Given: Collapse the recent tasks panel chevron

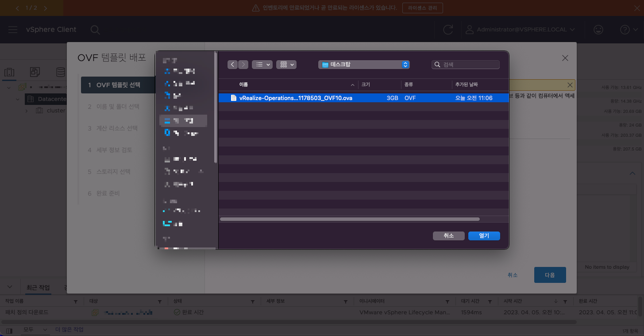Looking at the screenshot, I should click(10, 287).
